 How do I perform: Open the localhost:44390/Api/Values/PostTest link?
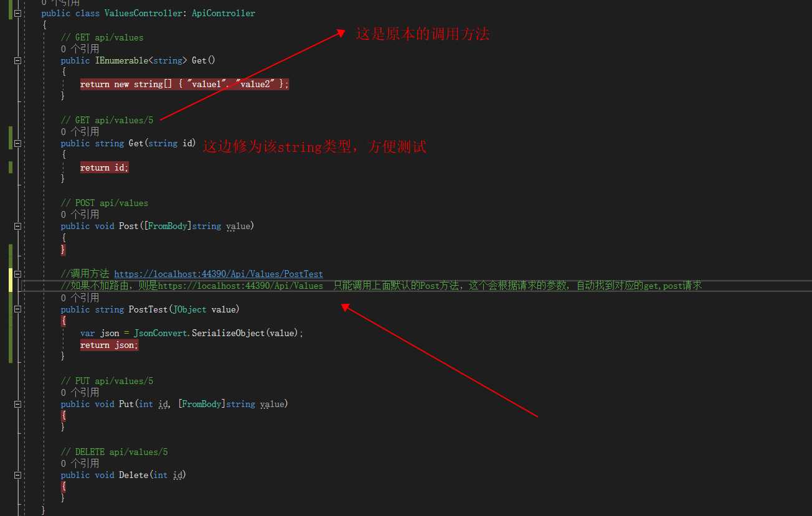[x=219, y=274]
